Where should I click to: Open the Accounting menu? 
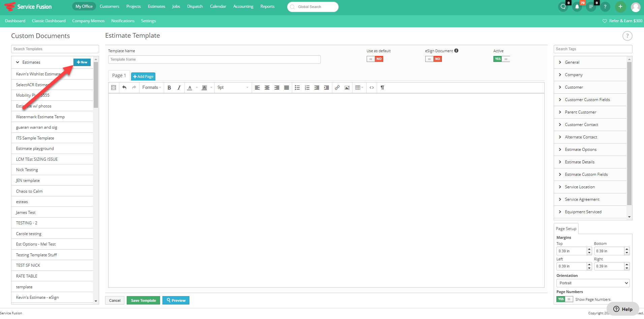tap(243, 6)
